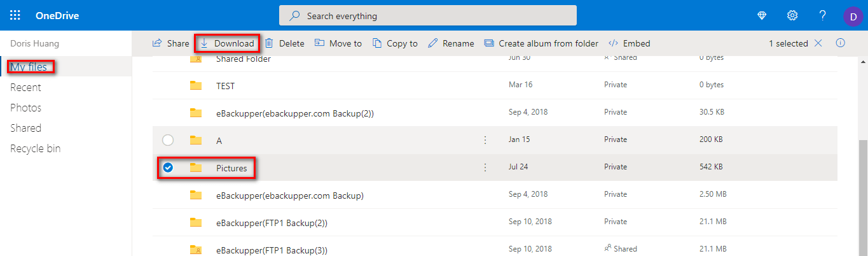Screen dimensions: 868x256
Task: Open the settings gear icon
Action: click(792, 15)
